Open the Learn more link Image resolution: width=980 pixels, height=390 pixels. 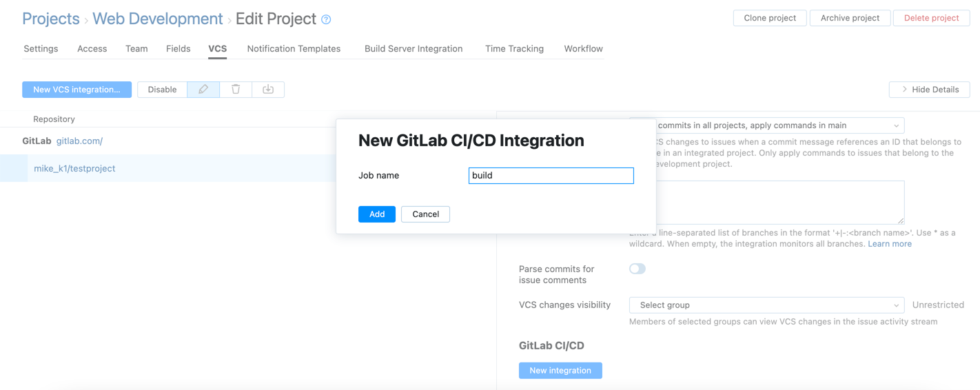(x=889, y=244)
